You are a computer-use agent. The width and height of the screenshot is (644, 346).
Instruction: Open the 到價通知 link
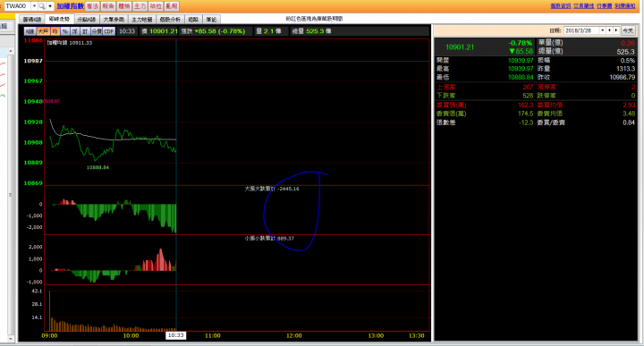click(624, 5)
